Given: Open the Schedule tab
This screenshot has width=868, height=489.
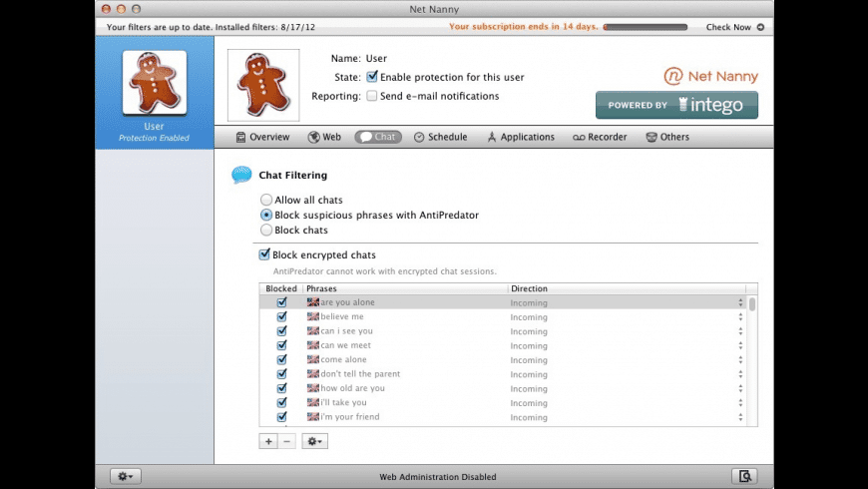Looking at the screenshot, I should coord(441,137).
